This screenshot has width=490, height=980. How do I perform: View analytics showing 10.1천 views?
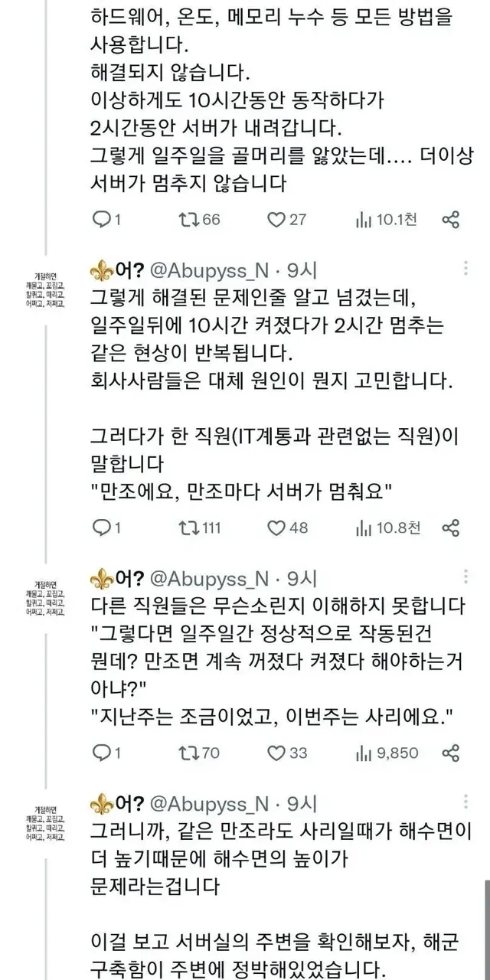[x=363, y=220]
